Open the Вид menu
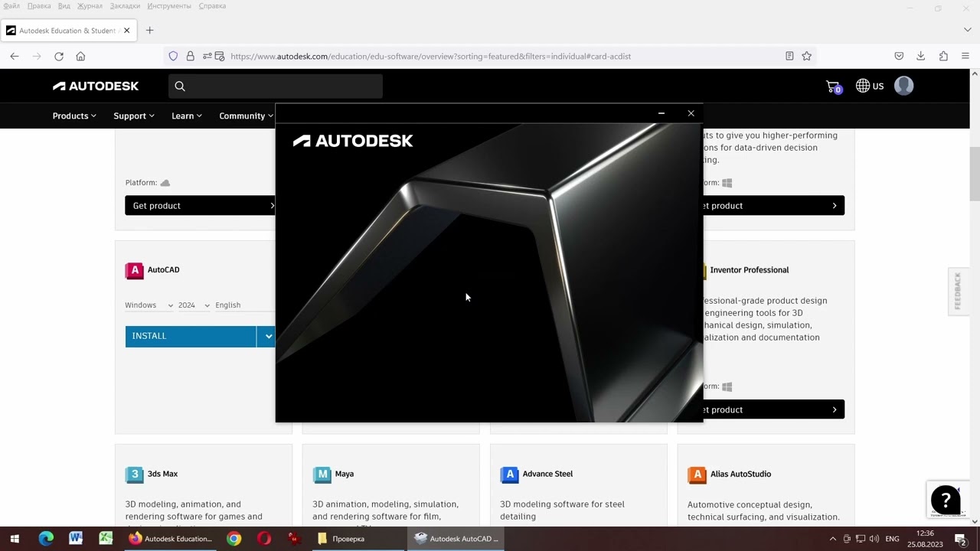The image size is (980, 551). pyautogui.click(x=64, y=6)
